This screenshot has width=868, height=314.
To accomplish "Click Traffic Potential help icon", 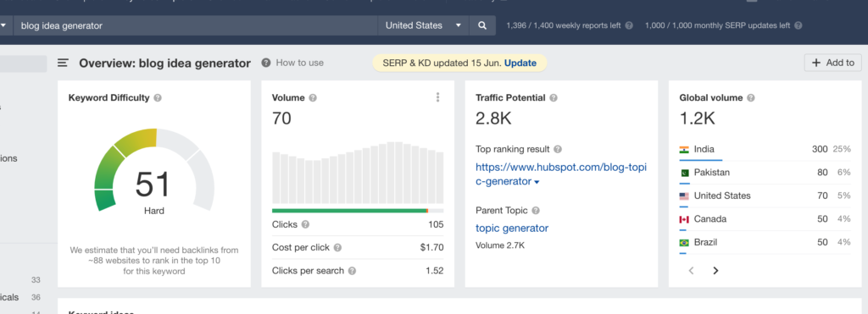I will pos(554,98).
